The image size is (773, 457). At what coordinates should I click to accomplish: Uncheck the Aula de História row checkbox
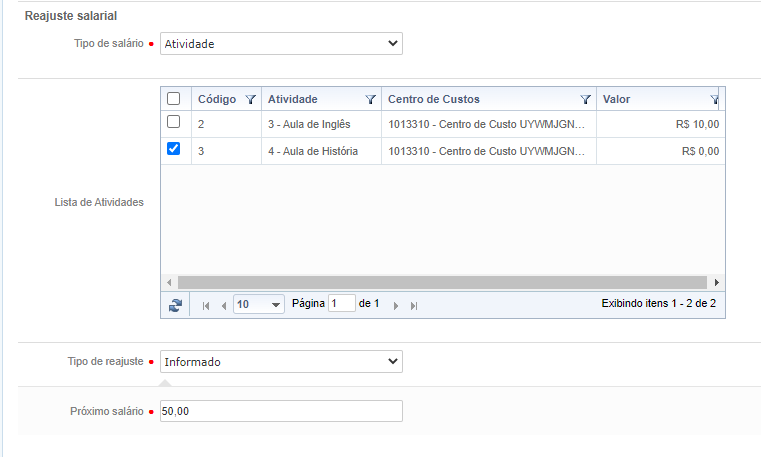point(174,150)
